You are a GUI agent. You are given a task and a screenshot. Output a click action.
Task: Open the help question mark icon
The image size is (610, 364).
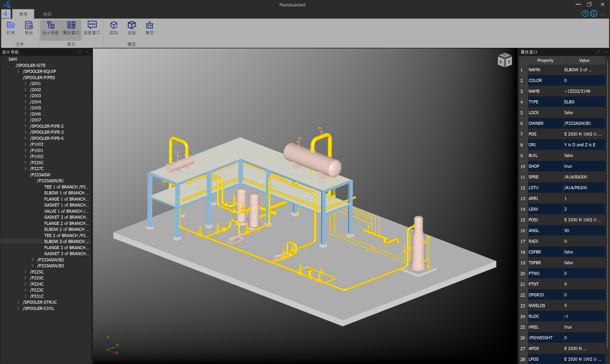(585, 14)
